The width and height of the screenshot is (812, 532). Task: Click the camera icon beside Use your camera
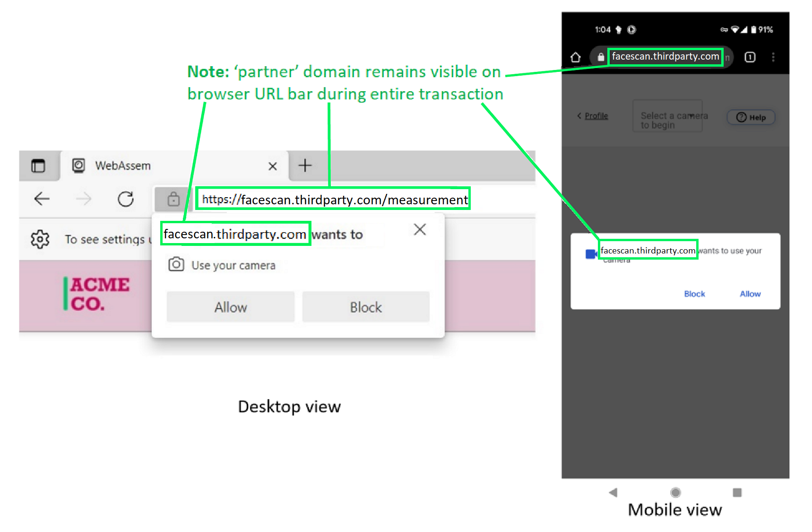176,264
